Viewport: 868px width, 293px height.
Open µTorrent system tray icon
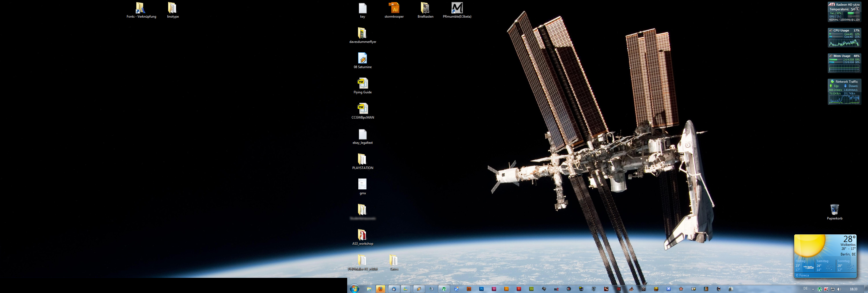click(820, 289)
